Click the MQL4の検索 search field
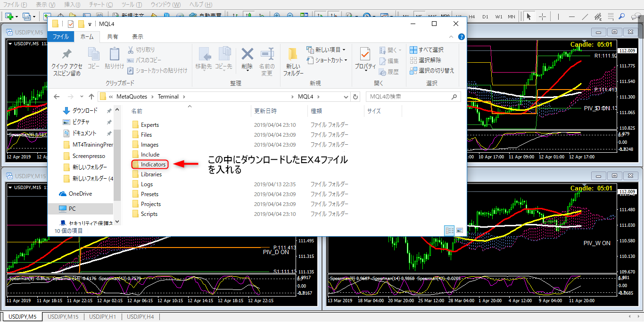The height and width of the screenshot is (322, 644). click(x=409, y=97)
